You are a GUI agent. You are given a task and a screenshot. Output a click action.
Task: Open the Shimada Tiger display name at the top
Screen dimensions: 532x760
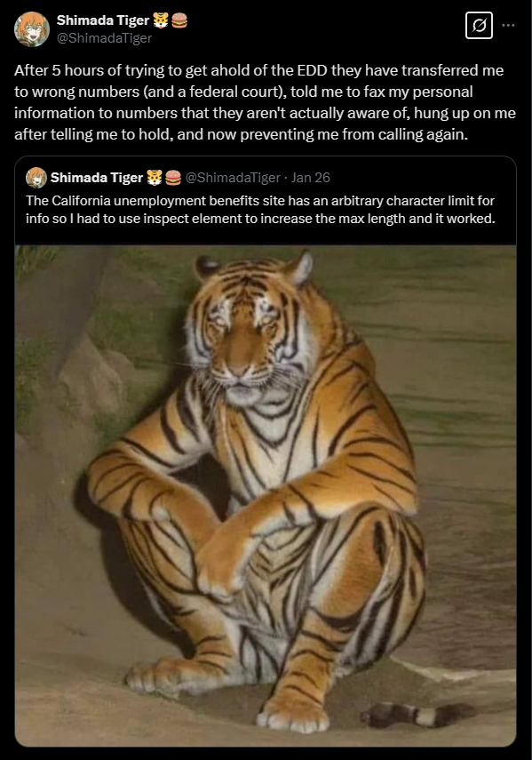coord(103,20)
